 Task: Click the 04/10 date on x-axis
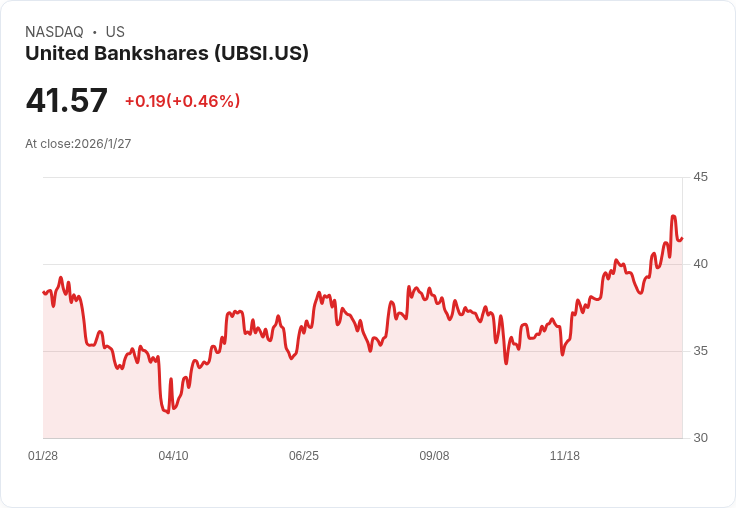(x=173, y=456)
